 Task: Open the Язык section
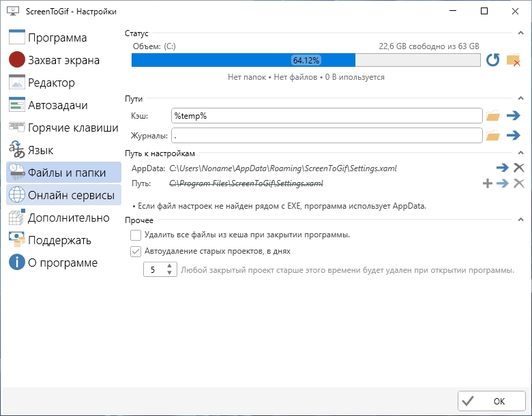pyautogui.click(x=64, y=149)
